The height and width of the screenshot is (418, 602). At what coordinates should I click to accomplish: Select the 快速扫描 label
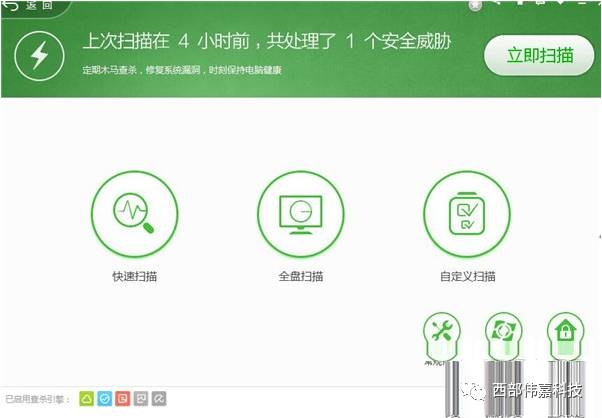135,276
